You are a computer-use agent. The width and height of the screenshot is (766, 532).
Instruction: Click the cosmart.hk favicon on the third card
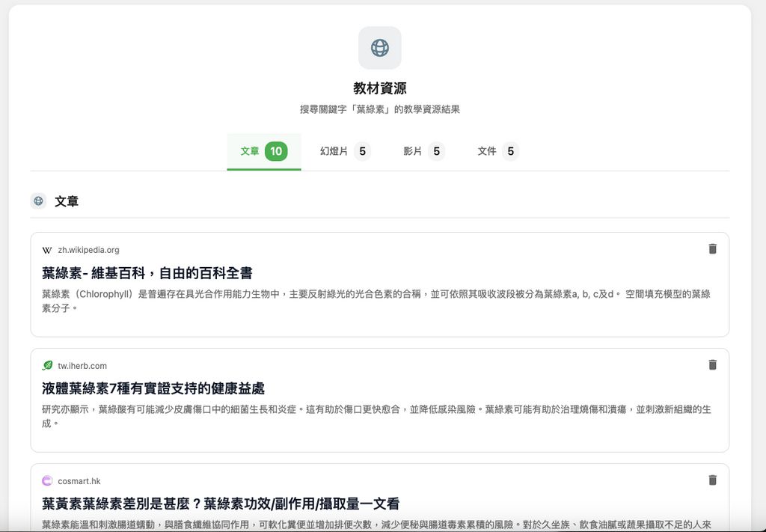coord(46,480)
